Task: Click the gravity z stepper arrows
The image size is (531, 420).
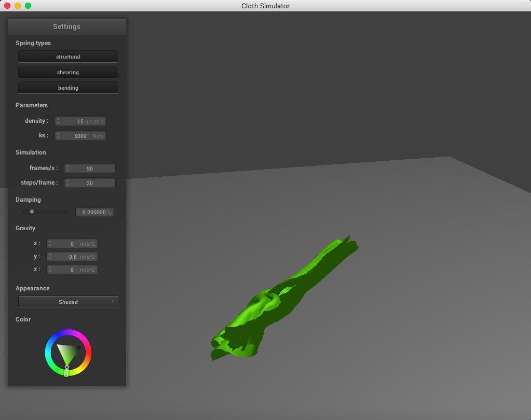Action: pyautogui.click(x=50, y=270)
